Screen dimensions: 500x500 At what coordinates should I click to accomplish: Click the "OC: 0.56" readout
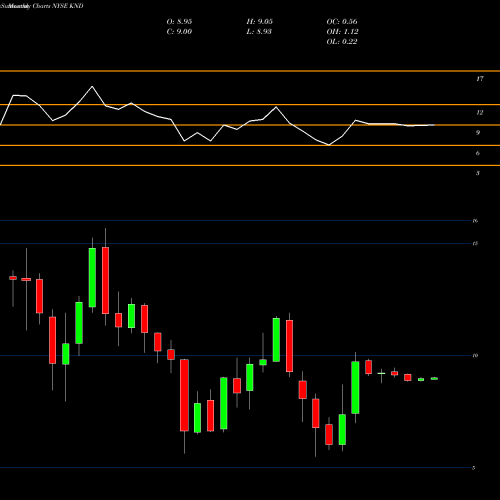tap(342, 21)
